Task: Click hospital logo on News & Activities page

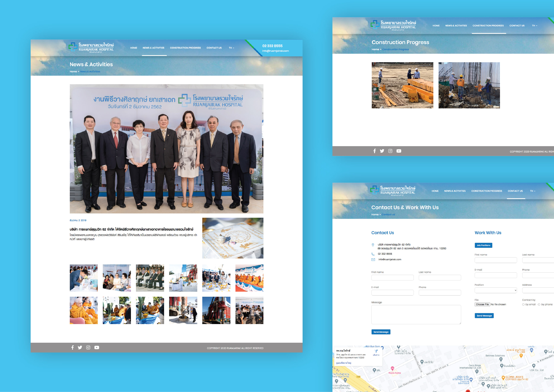Action: tap(91, 48)
